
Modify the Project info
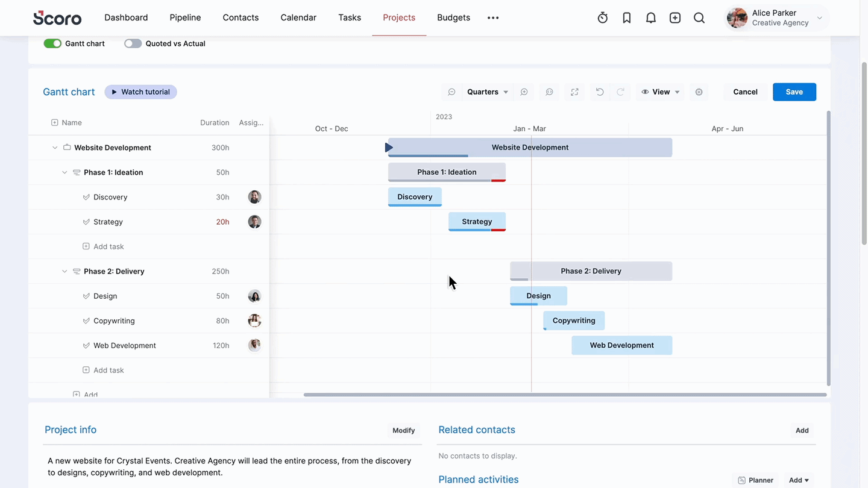(x=403, y=430)
